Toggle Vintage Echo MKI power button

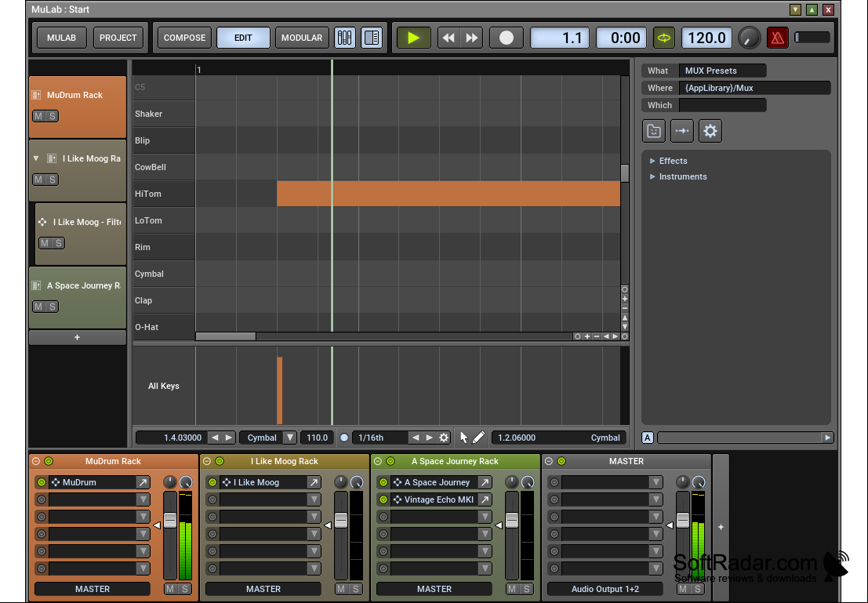coord(383,499)
